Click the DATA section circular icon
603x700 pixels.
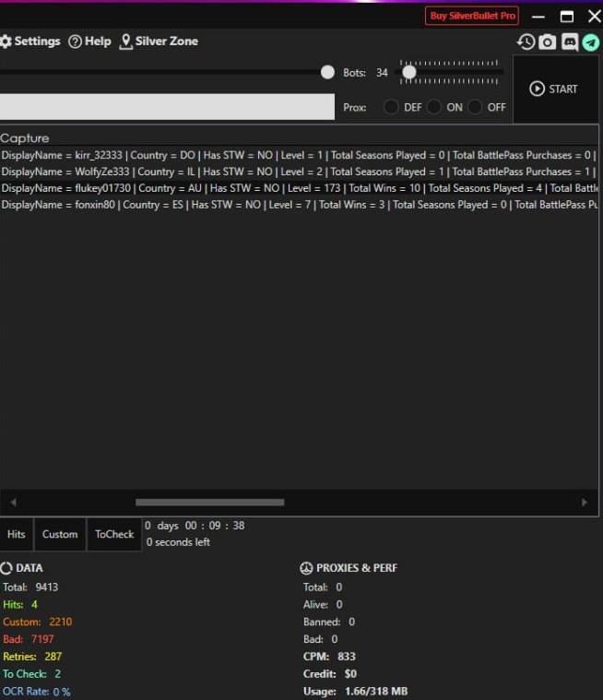click(6, 568)
